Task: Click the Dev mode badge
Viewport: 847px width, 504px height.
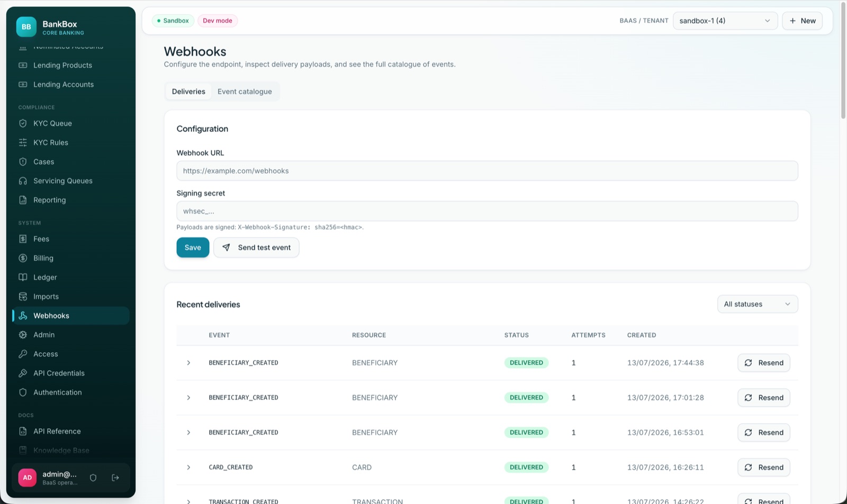Action: [218, 21]
